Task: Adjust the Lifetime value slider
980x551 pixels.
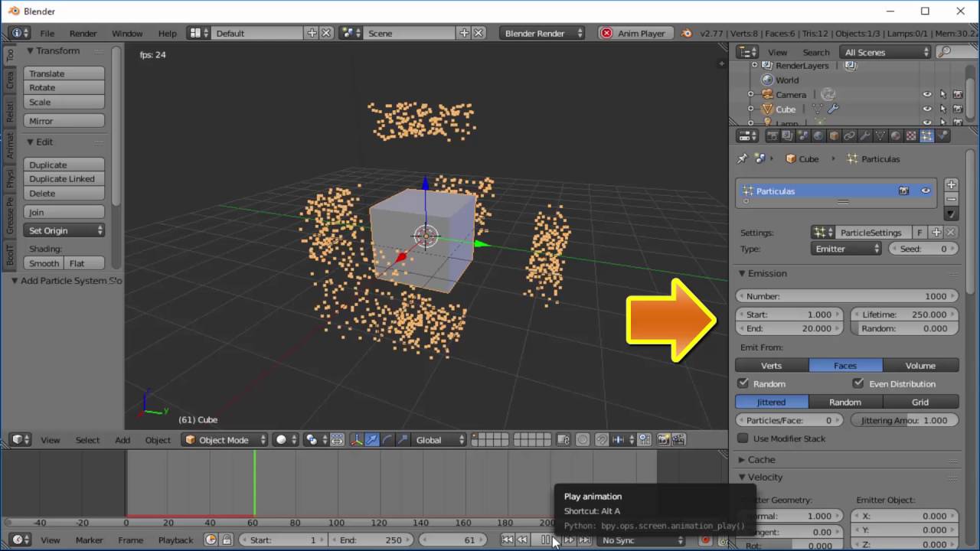Action: tap(904, 315)
